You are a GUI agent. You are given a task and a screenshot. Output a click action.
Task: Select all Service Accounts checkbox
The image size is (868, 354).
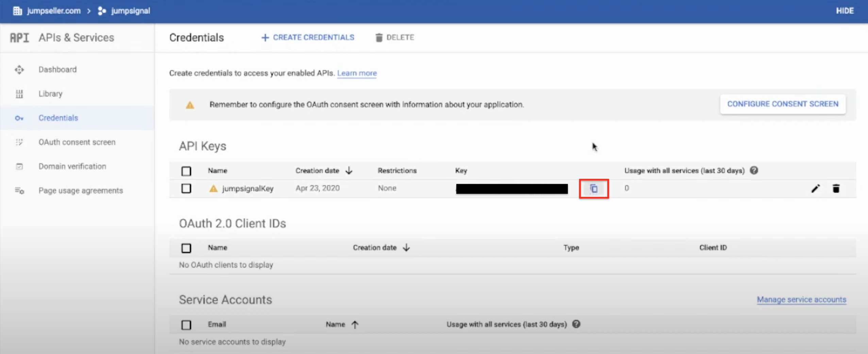point(186,325)
